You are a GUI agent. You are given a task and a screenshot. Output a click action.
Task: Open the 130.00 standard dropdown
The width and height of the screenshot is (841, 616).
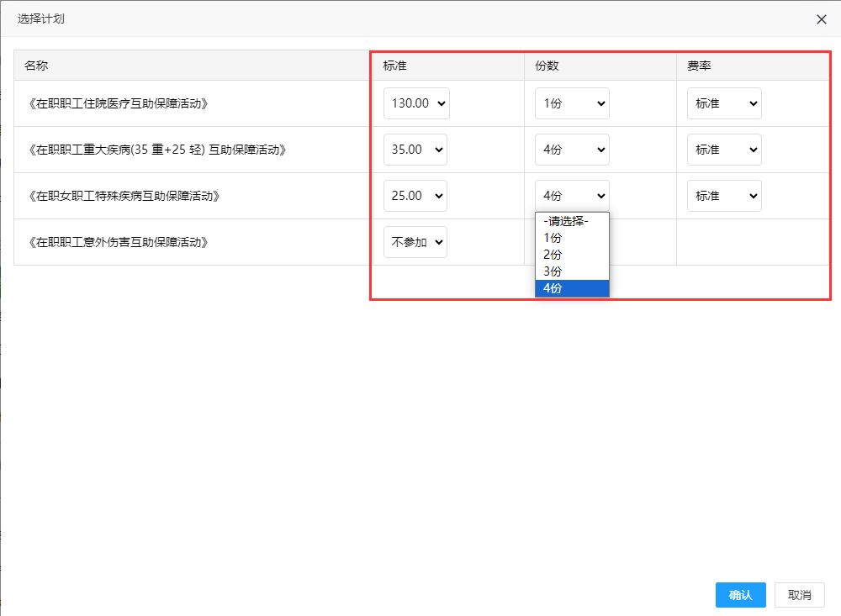pyautogui.click(x=416, y=103)
